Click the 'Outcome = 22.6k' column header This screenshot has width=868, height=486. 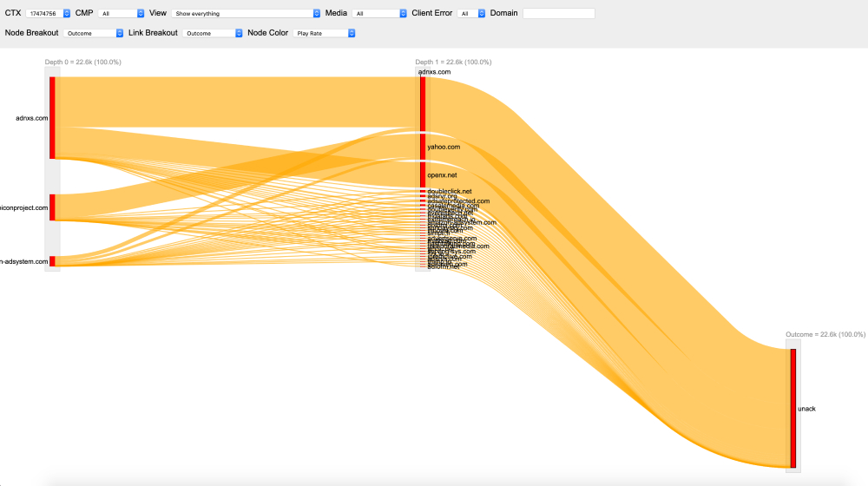825,334
